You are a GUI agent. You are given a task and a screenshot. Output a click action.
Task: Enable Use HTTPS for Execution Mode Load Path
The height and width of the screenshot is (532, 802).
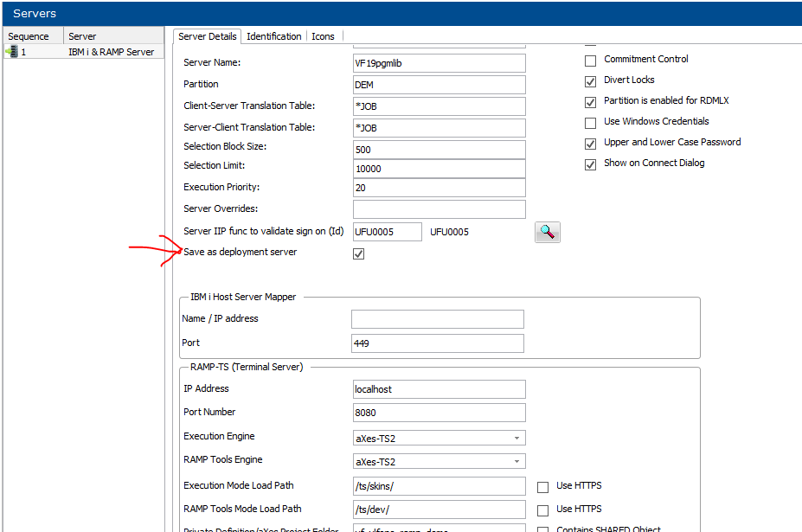(542, 487)
